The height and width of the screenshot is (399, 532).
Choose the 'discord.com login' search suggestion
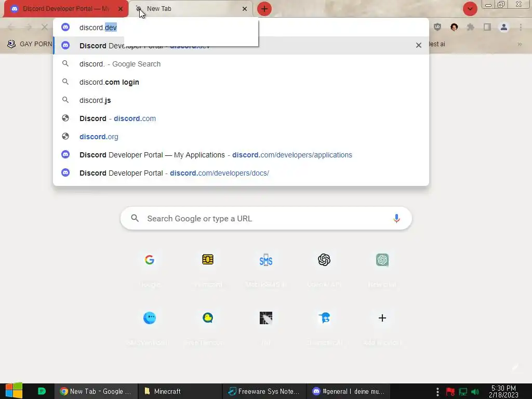click(x=241, y=82)
